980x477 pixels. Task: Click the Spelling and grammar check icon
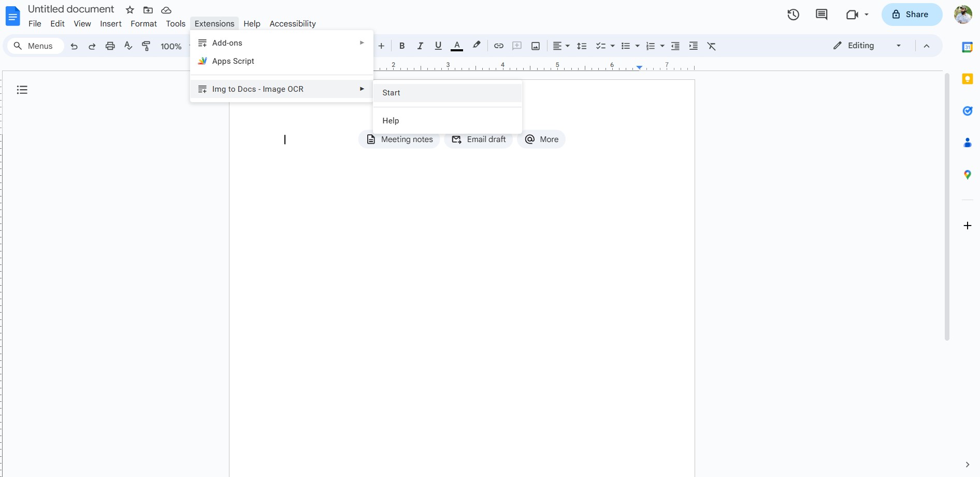tap(128, 46)
